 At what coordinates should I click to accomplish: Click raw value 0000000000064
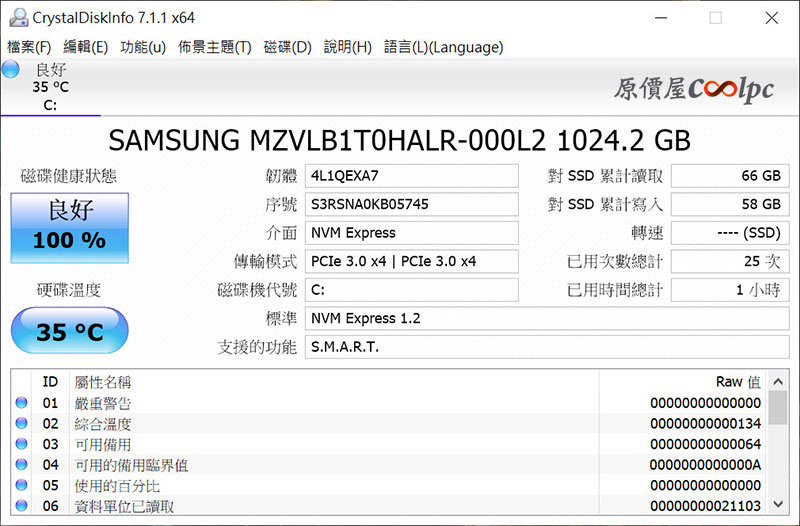pos(706,444)
